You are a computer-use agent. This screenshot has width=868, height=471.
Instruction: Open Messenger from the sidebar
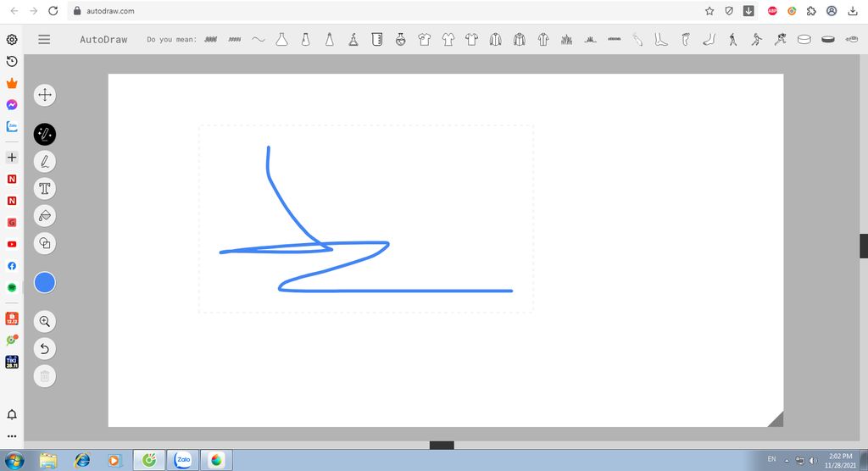[x=12, y=104]
